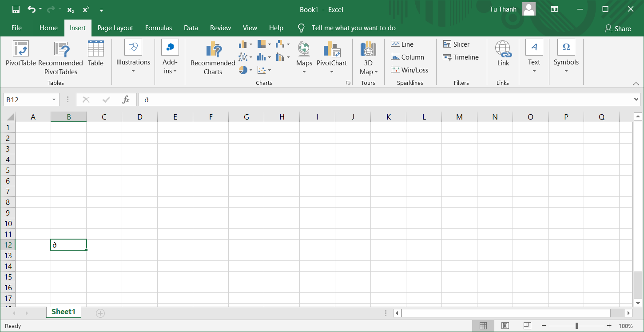
Task: Switch to Page Layout view
Action: tap(505, 326)
